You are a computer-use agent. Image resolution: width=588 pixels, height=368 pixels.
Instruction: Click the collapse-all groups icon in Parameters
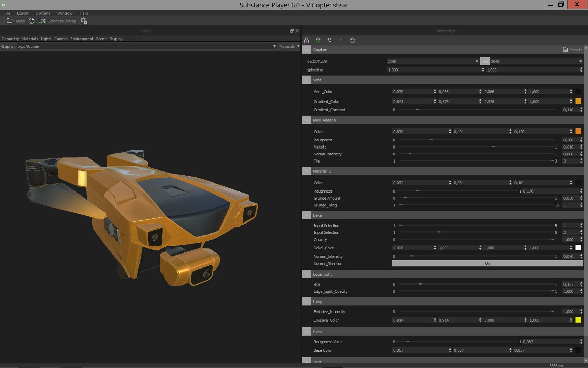click(x=329, y=40)
